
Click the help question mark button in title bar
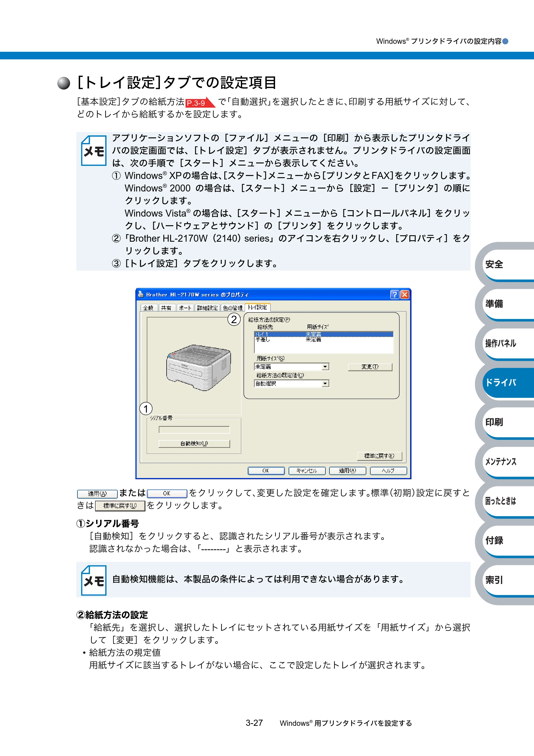394,294
